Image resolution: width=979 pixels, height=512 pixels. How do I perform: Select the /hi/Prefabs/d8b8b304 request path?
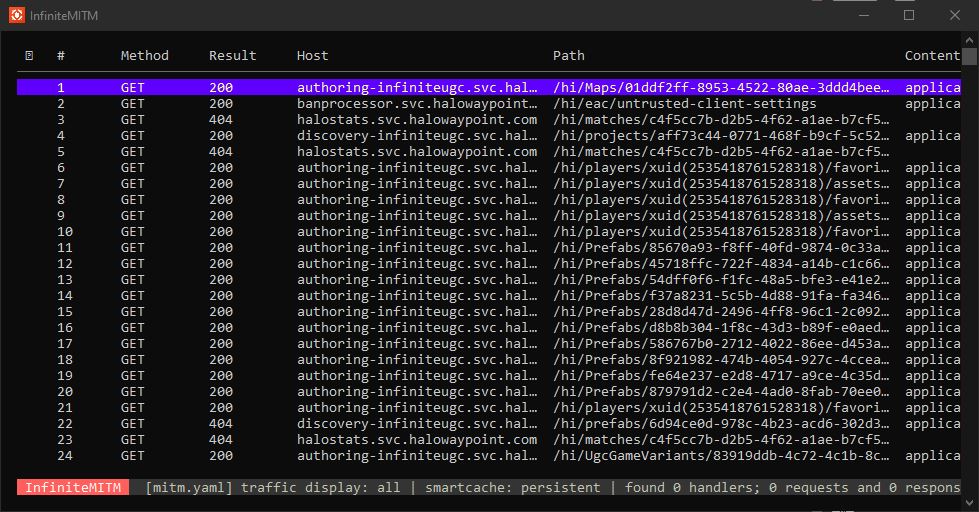(721, 328)
